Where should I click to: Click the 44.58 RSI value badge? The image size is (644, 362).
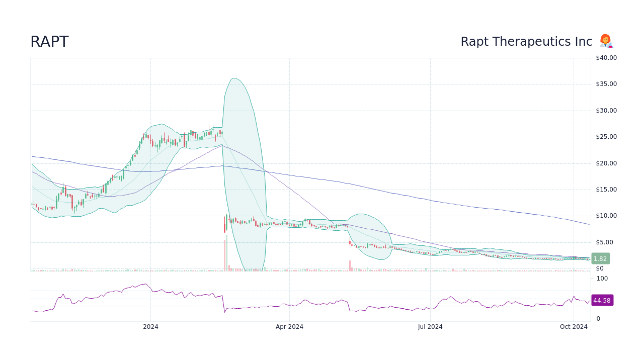[x=602, y=301]
